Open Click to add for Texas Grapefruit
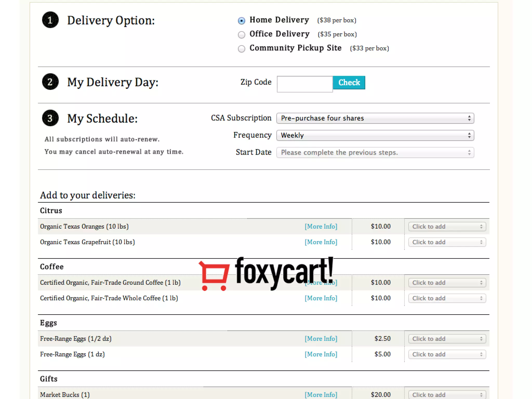This screenshot has height=399, width=532. pos(447,242)
